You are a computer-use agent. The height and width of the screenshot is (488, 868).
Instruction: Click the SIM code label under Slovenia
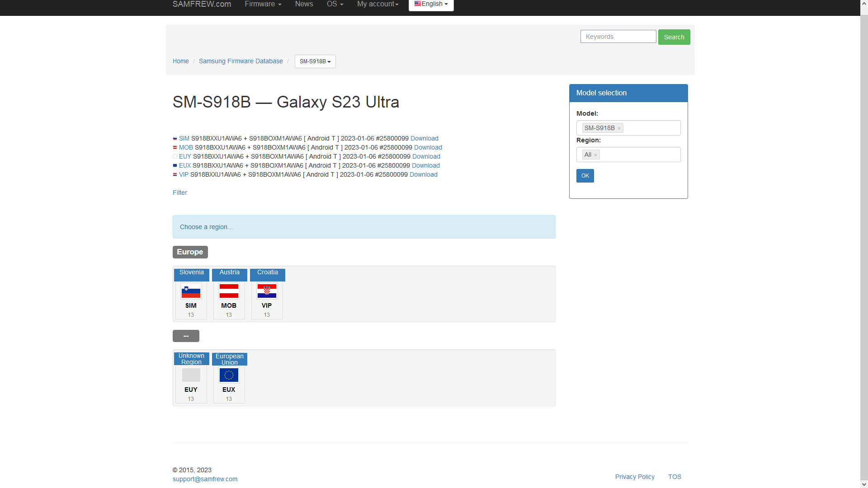point(191,305)
